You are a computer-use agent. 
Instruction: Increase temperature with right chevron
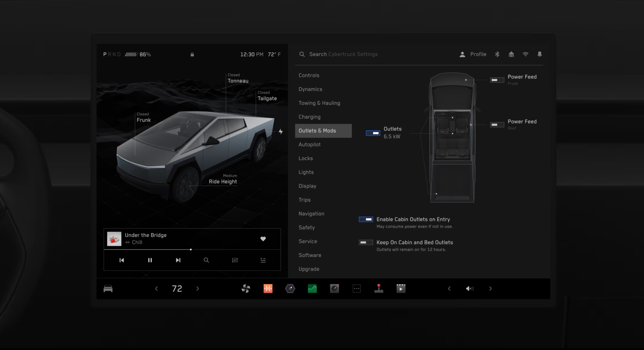point(197,289)
